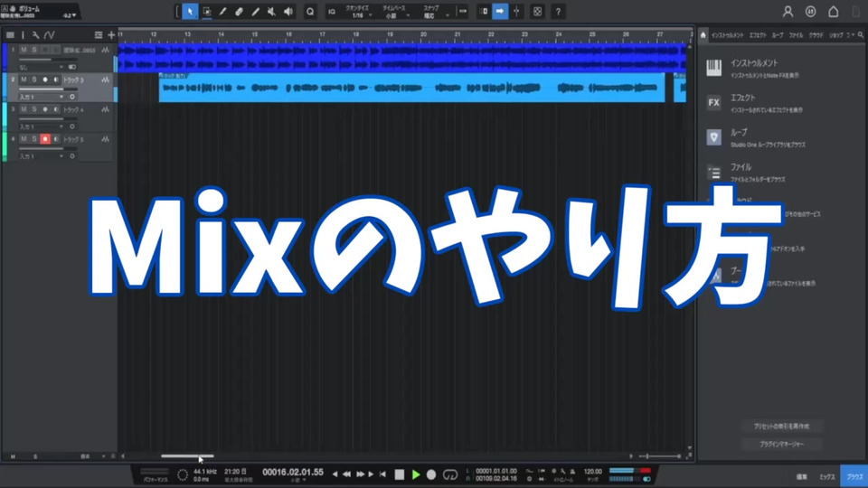
Task: Arm record on トラック 3
Action: coord(45,80)
